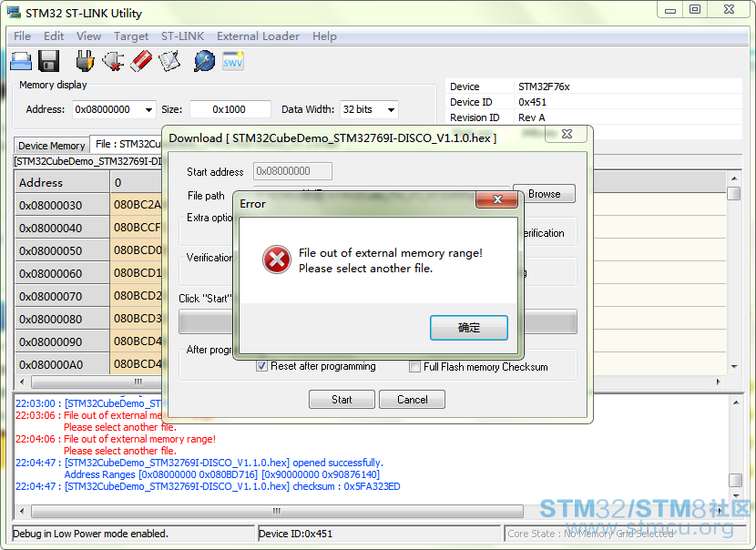Viewport: 756px width, 550px height.
Task: Select address row 0x08000040
Action: click(62, 228)
